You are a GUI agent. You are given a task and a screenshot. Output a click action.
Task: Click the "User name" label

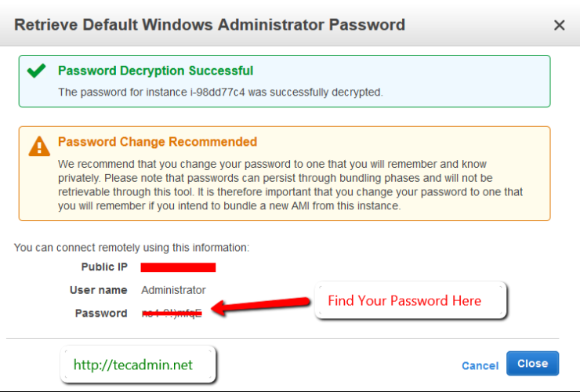[x=98, y=290]
